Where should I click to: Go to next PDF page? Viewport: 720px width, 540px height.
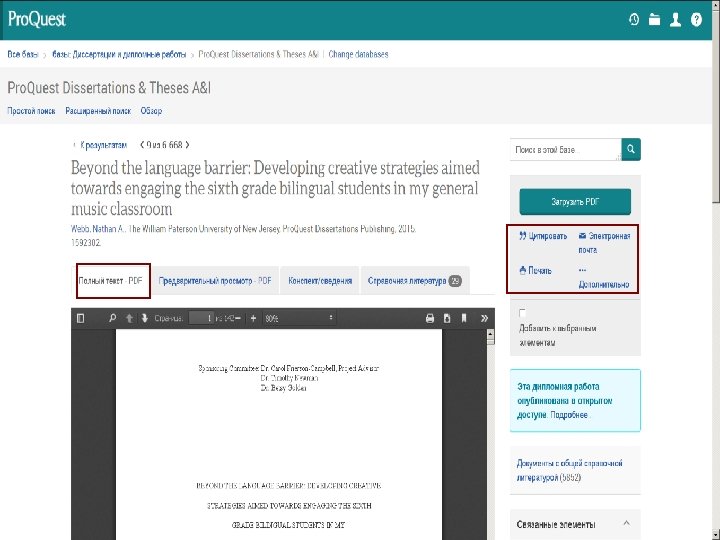[144, 318]
